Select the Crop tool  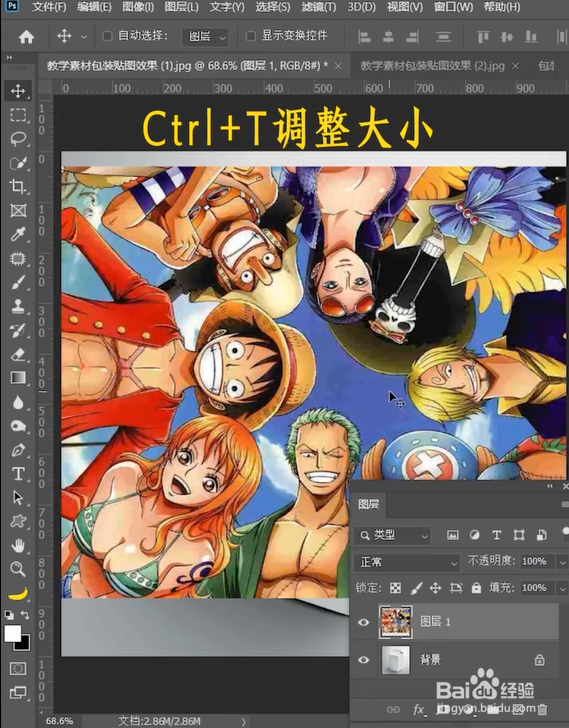pyautogui.click(x=18, y=187)
